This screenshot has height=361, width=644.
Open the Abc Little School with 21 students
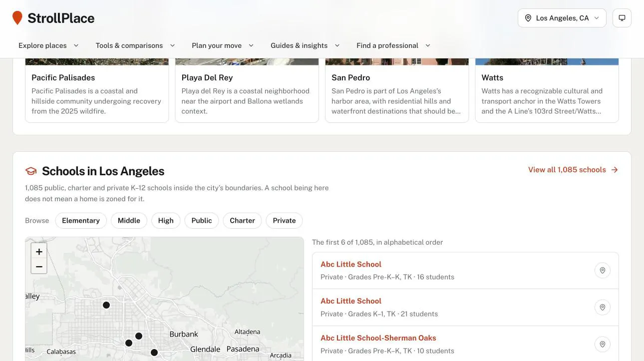[351, 301]
